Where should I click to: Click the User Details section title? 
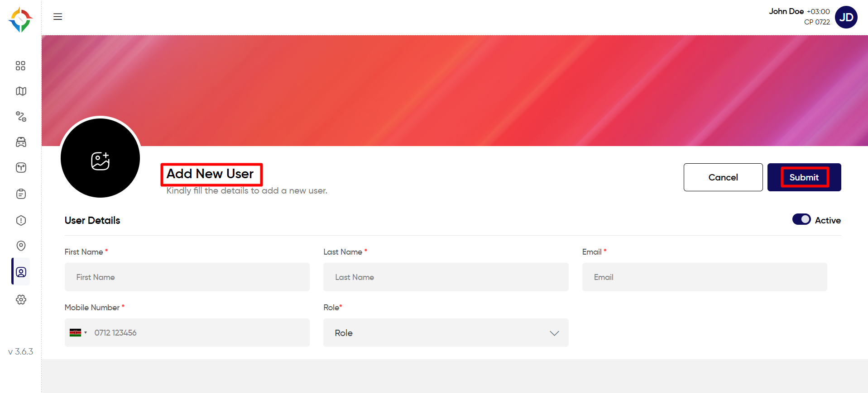click(92, 220)
